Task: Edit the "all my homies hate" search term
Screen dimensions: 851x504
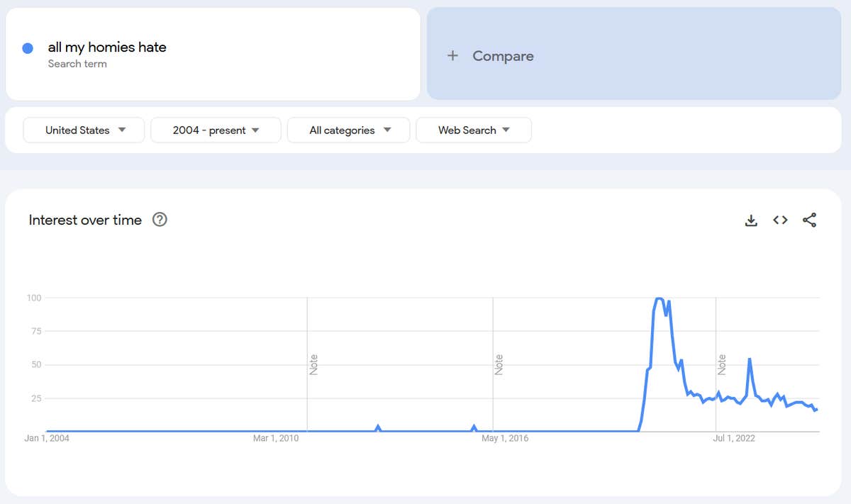Action: coord(107,47)
